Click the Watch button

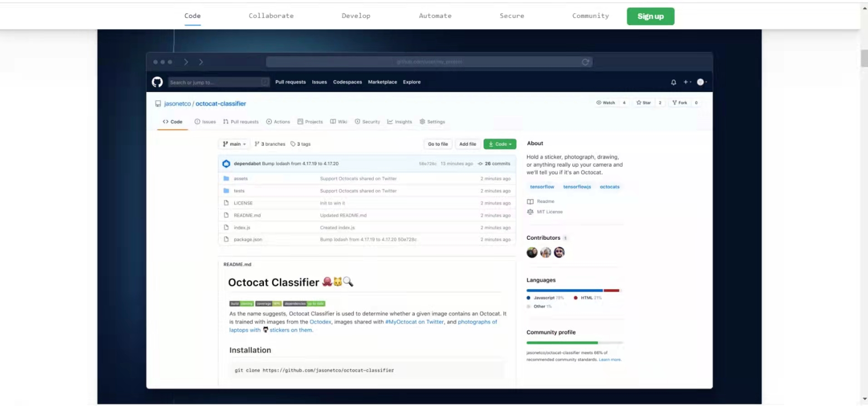[606, 103]
